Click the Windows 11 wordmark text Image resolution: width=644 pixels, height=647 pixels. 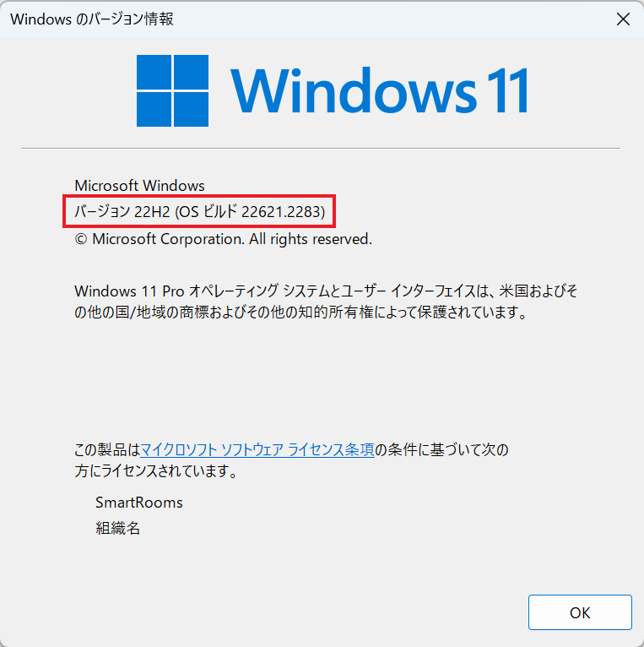pyautogui.click(x=379, y=90)
